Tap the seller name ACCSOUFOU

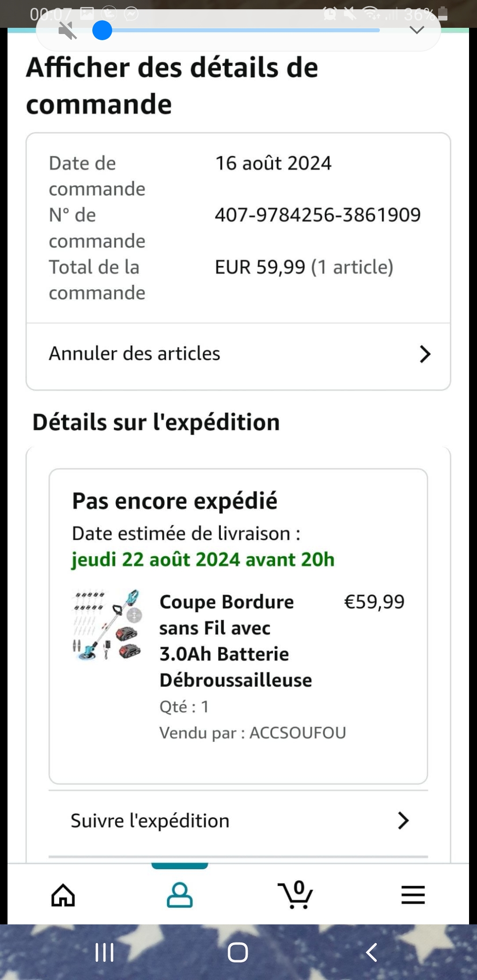(298, 733)
